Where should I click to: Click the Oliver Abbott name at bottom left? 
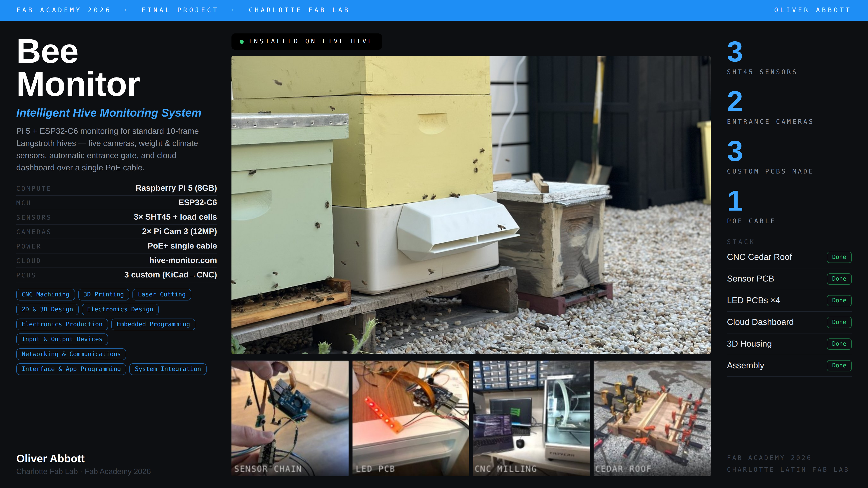(51, 459)
